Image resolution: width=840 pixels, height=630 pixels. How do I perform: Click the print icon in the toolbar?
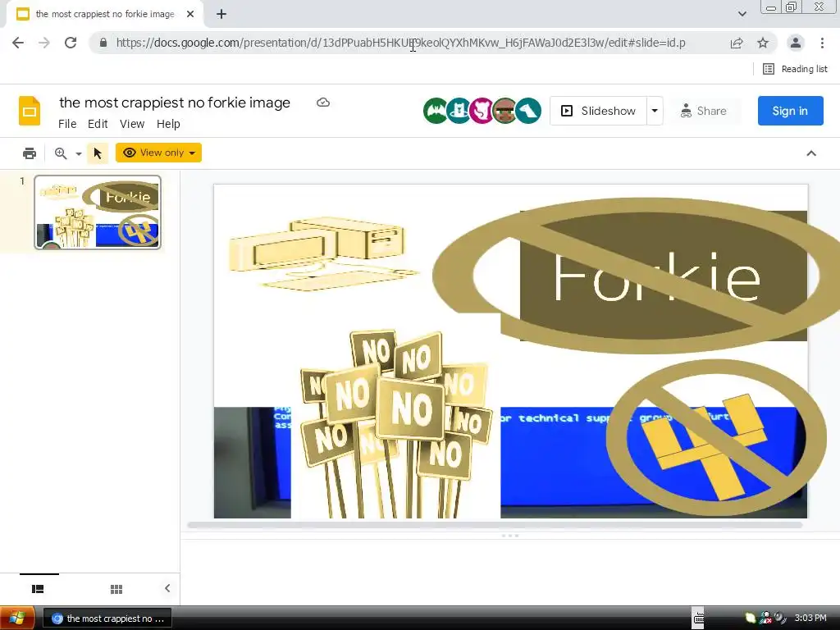click(30, 153)
